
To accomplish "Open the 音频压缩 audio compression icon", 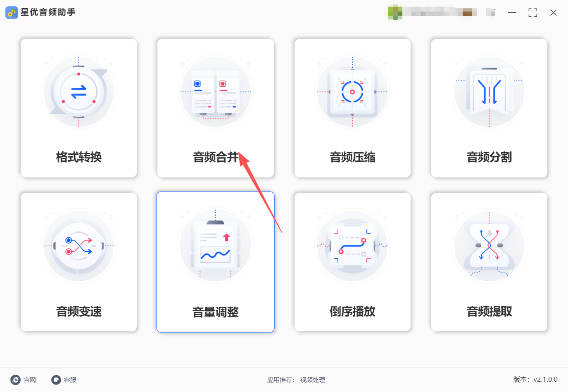I will [x=352, y=92].
